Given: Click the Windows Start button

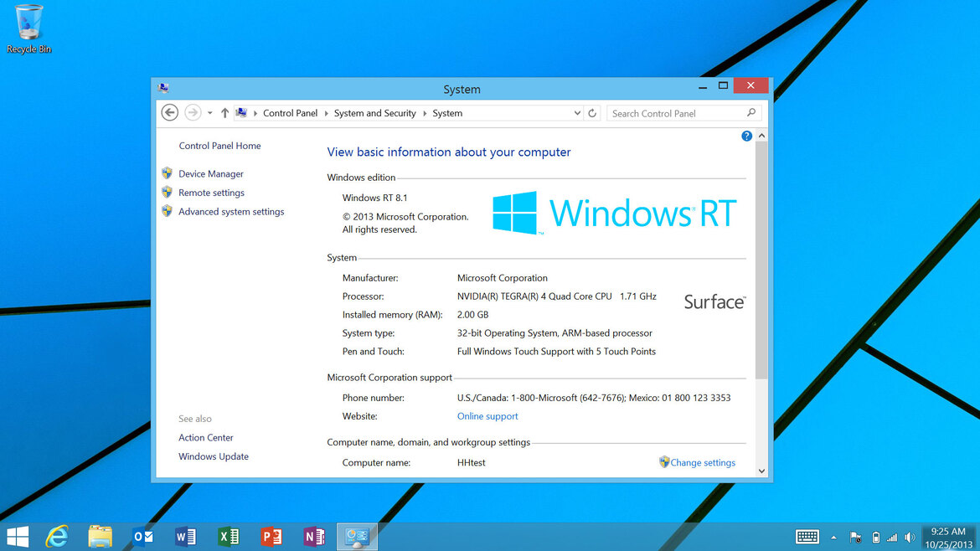Looking at the screenshot, I should [x=18, y=537].
